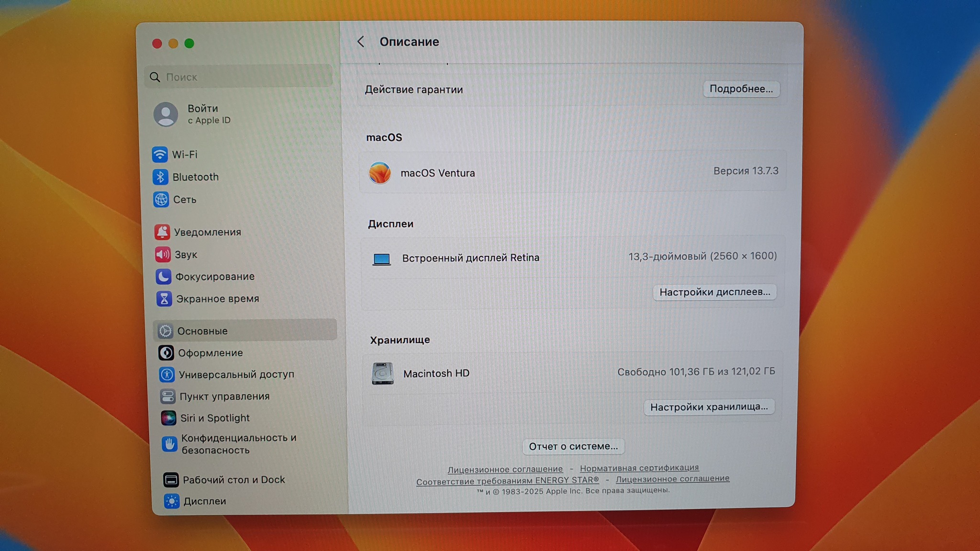Open Display Settings button

click(714, 292)
